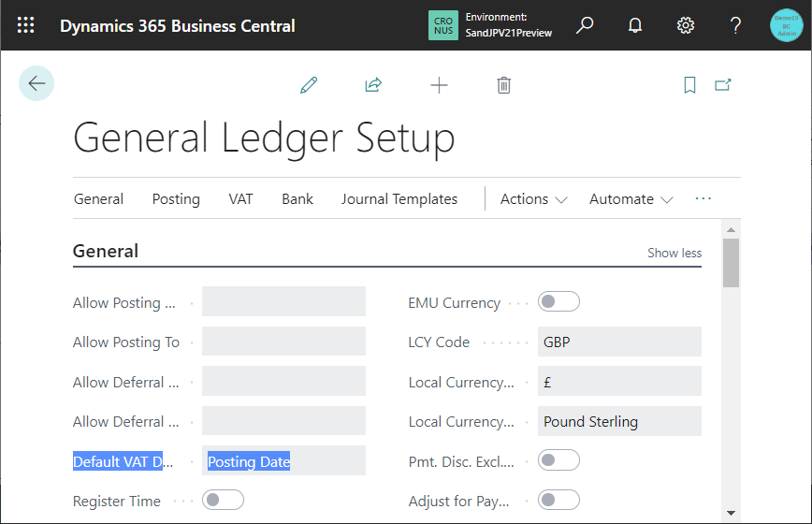Click the CRONUS company badge
The width and height of the screenshot is (812, 524).
point(442,25)
